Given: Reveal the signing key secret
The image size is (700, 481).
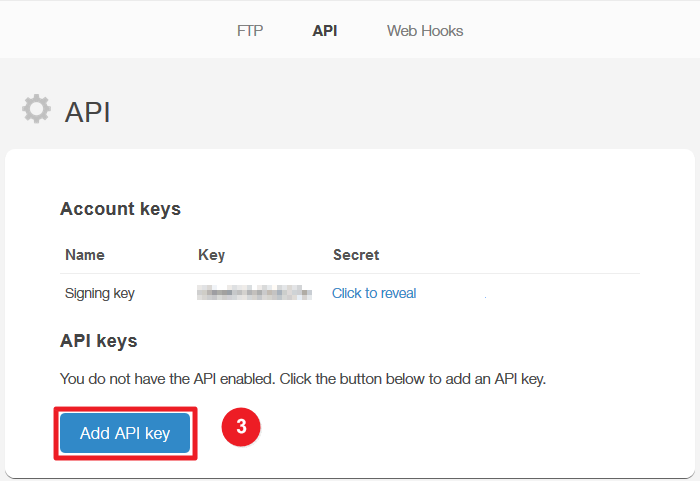Looking at the screenshot, I should [374, 293].
